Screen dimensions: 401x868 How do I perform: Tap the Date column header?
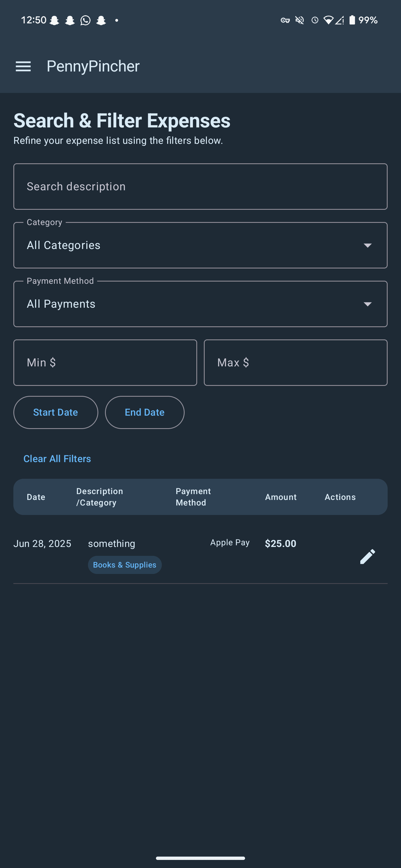[36, 497]
